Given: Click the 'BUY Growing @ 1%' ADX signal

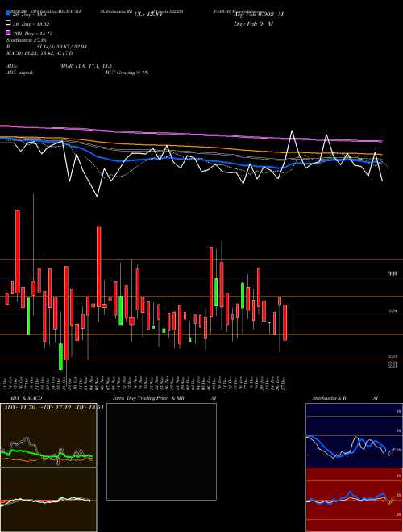Looking at the screenshot, I should click(127, 73).
